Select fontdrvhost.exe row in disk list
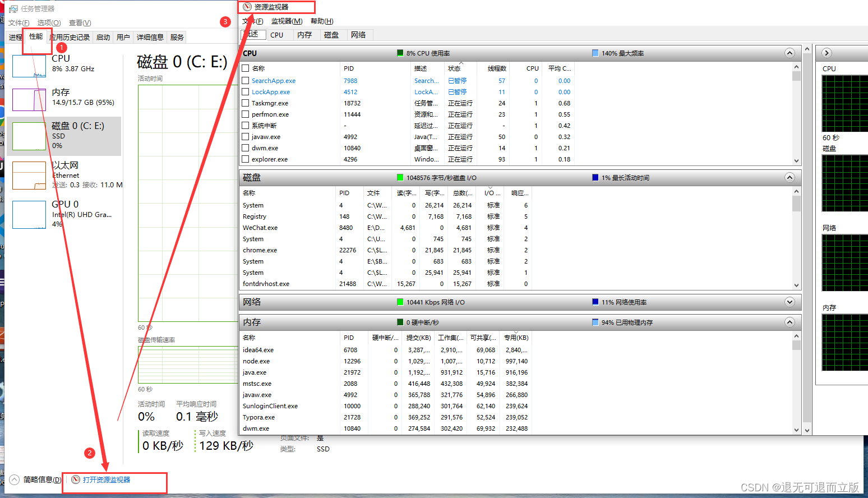The height and width of the screenshot is (498, 868). (x=386, y=284)
